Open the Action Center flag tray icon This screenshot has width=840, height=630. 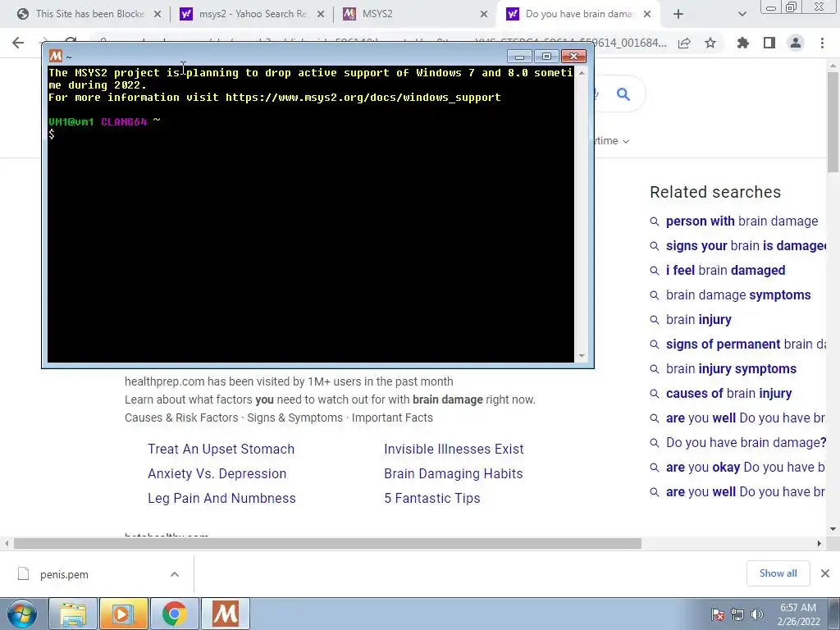(718, 614)
